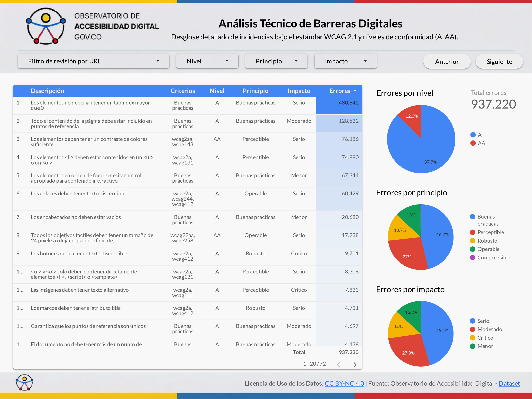The height and width of the screenshot is (399, 532).
Task: Expand the Impacto filter dropdown
Action: (345, 61)
